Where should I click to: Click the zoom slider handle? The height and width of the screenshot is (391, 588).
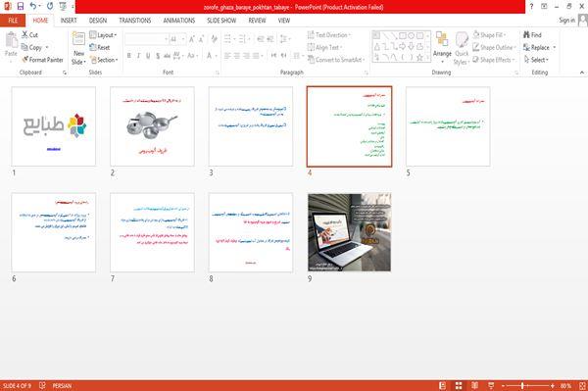522,385
